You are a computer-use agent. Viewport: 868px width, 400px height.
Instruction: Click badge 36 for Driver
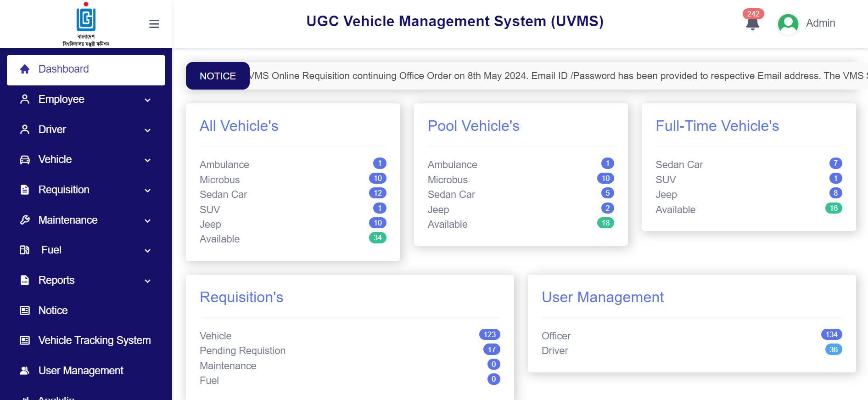834,350
